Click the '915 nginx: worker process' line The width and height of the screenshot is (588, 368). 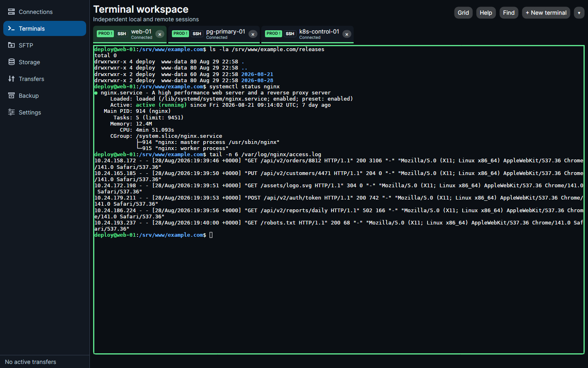pos(183,148)
